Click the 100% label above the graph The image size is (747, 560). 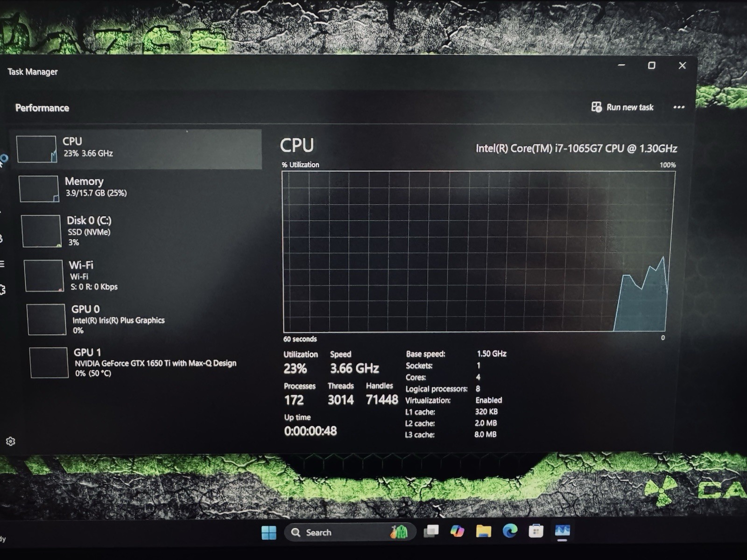click(x=668, y=165)
